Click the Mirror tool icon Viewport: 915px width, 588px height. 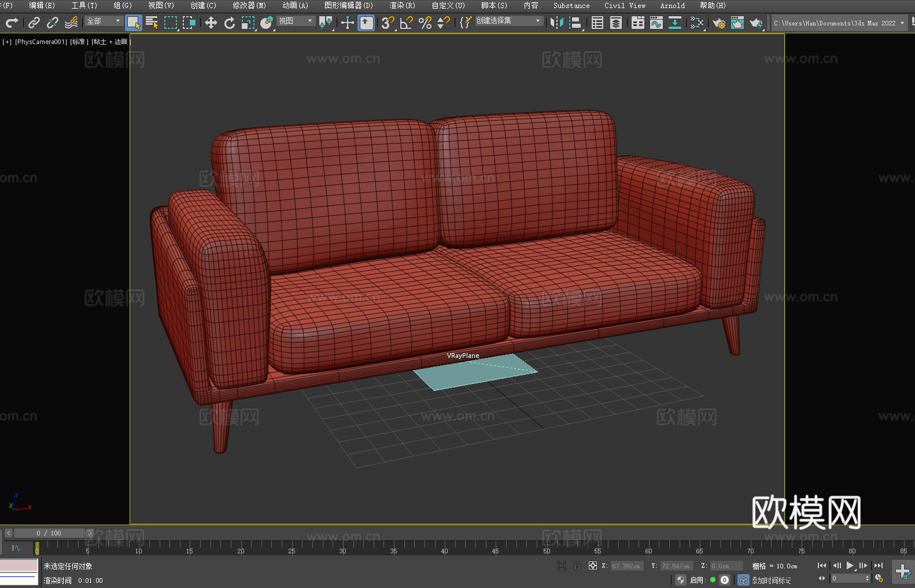pyautogui.click(x=557, y=23)
